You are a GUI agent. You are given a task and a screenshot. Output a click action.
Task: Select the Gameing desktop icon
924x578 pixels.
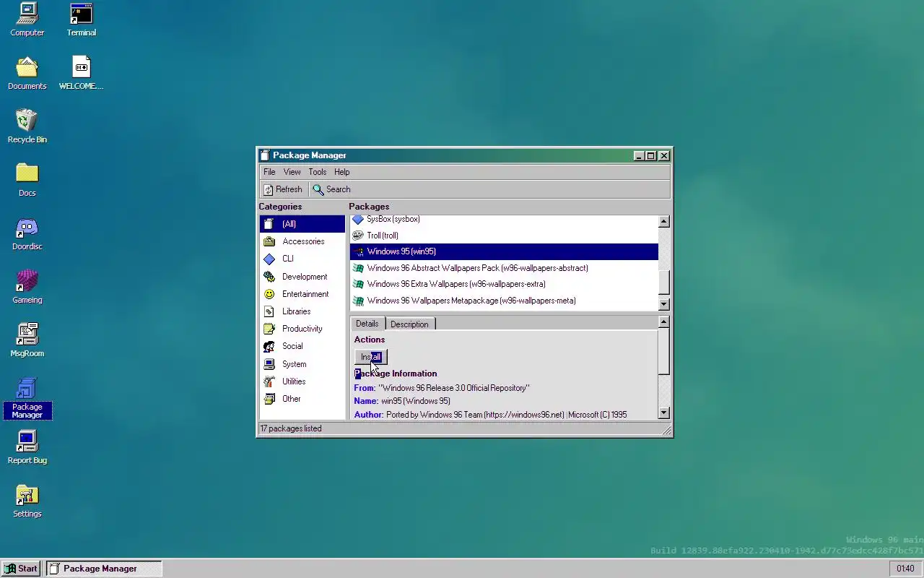[27, 287]
